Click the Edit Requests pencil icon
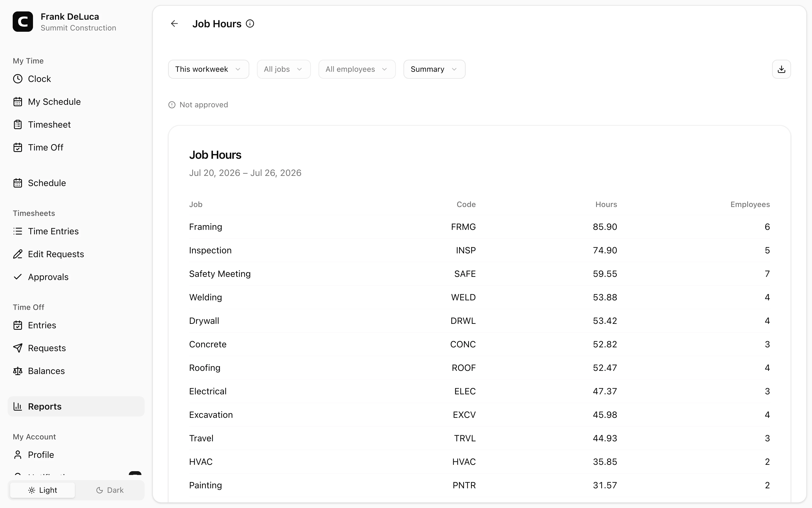The width and height of the screenshot is (812, 508). coord(18,254)
